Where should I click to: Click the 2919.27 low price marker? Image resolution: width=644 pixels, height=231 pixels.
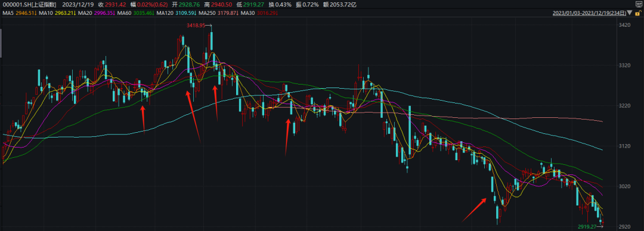point(587,226)
